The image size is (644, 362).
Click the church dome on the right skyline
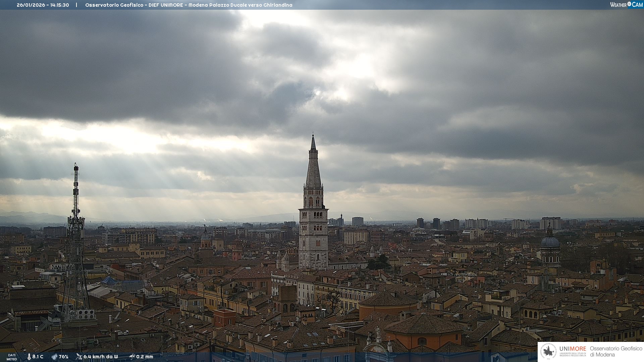[x=550, y=242]
